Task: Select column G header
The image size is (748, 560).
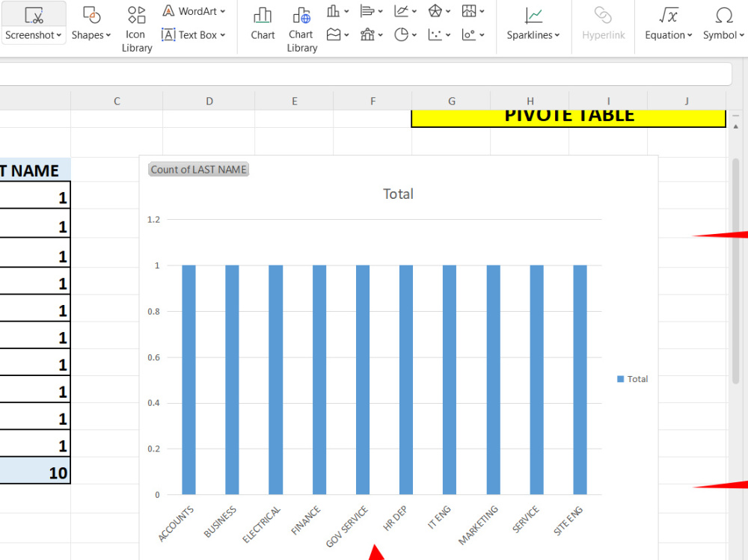Action: coord(451,101)
